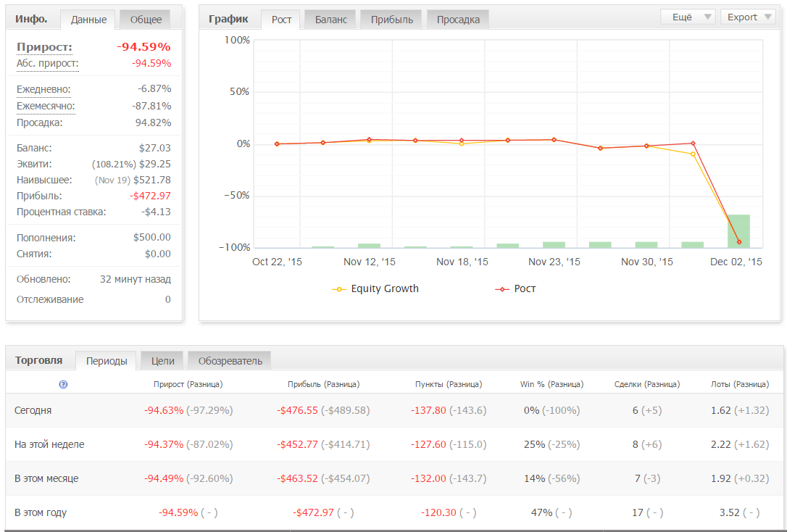The height and width of the screenshot is (532, 787).
Task: Click the -94.63% value in Сегодня row
Action: click(164, 410)
